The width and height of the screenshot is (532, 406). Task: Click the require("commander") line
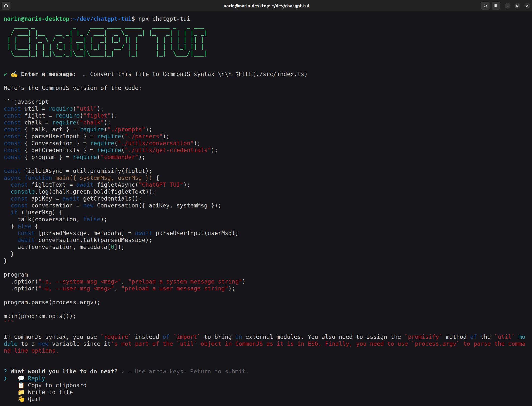click(74, 157)
